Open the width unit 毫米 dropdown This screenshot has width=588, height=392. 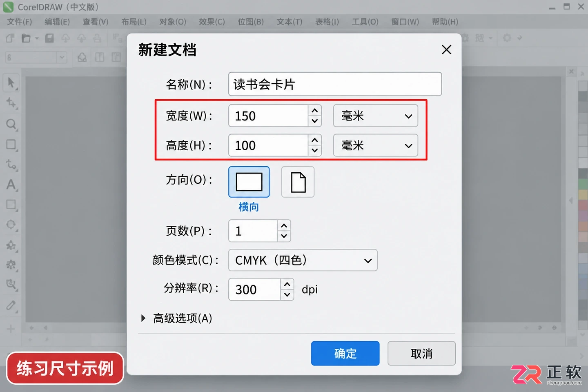point(376,116)
